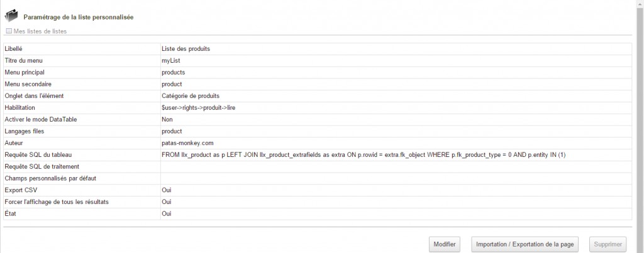Click the SQL query text starting with FROM llx_product
Viewport: 644px width, 253px height.
click(364, 155)
